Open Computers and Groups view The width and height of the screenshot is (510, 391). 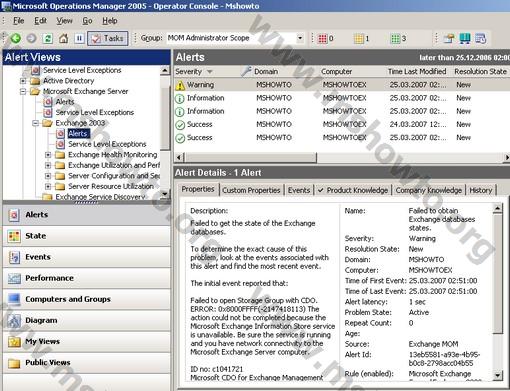coord(86,299)
